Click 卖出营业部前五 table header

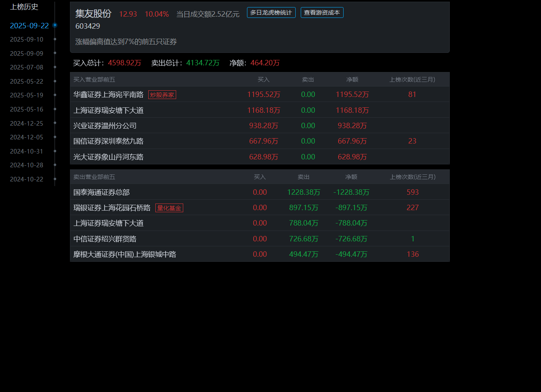94,177
